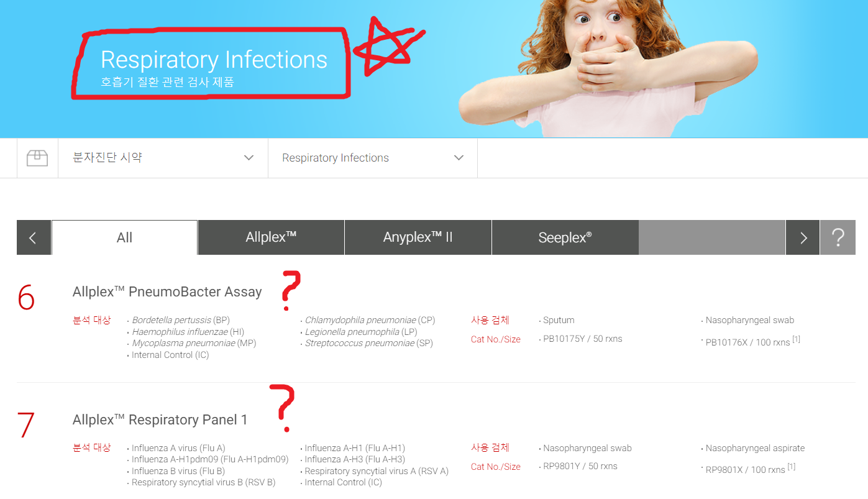Screen dimensions: 868x499
Task: Switch to the Seeplex® tab
Action: (565, 237)
